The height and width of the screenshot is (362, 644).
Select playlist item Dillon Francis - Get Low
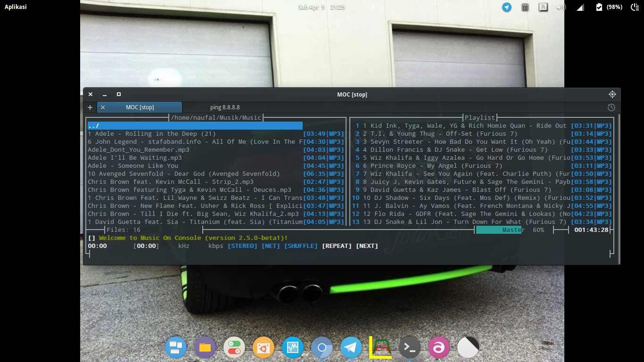(x=481, y=150)
